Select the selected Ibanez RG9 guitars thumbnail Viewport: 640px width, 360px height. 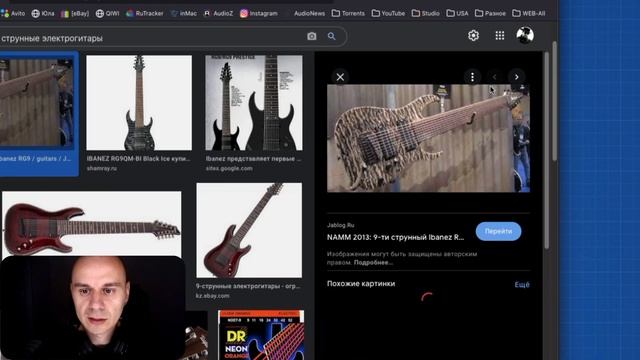(37, 103)
